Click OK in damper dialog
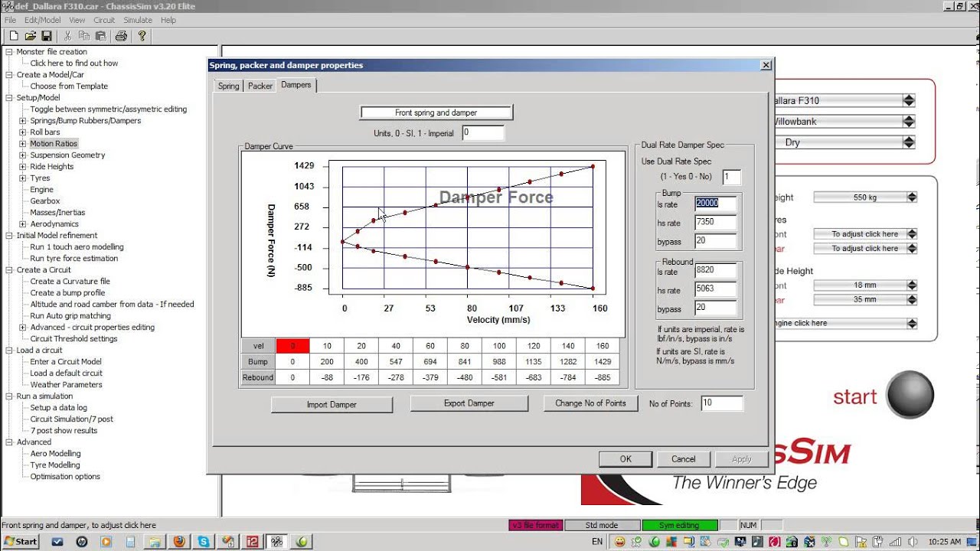Viewport: 980px width, 551px height. point(626,459)
